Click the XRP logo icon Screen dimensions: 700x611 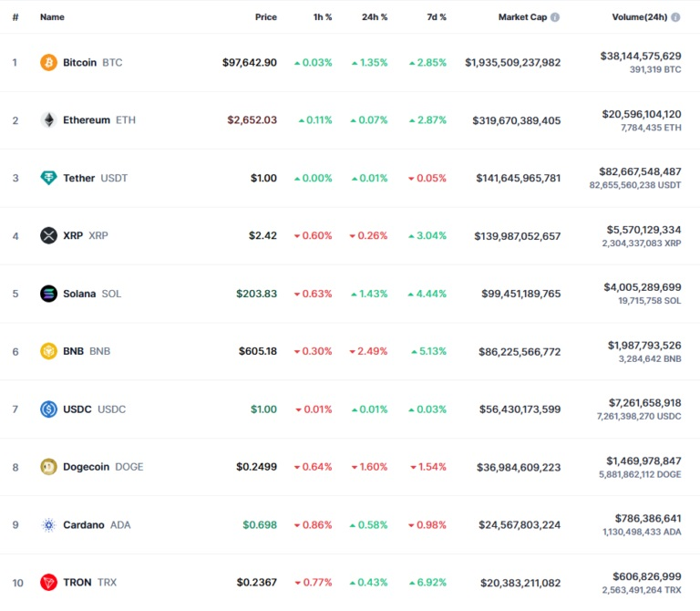pyautogui.click(x=48, y=235)
